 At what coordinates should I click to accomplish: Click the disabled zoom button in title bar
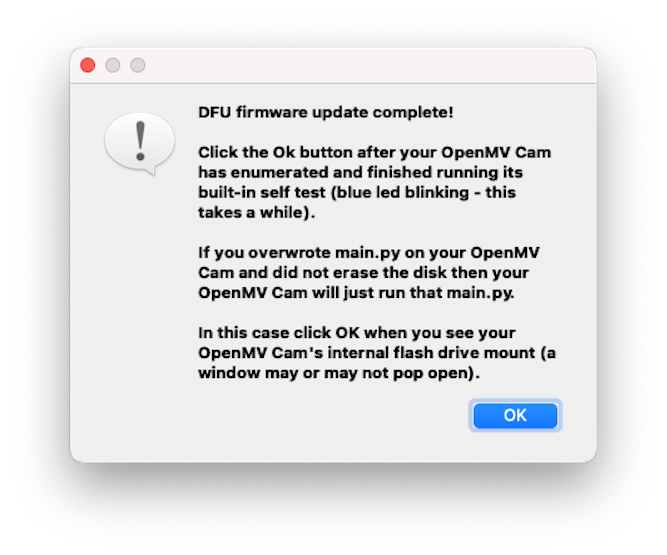(x=138, y=65)
